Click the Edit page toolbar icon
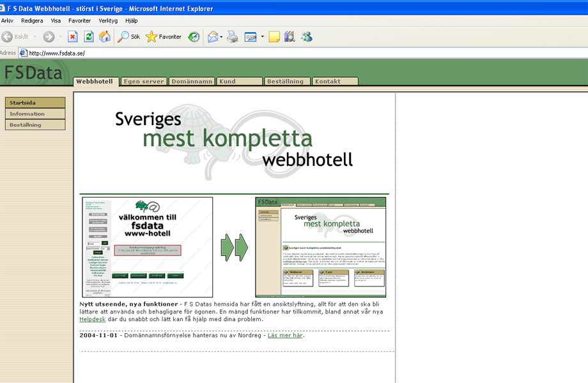The image size is (588, 383). tap(250, 36)
